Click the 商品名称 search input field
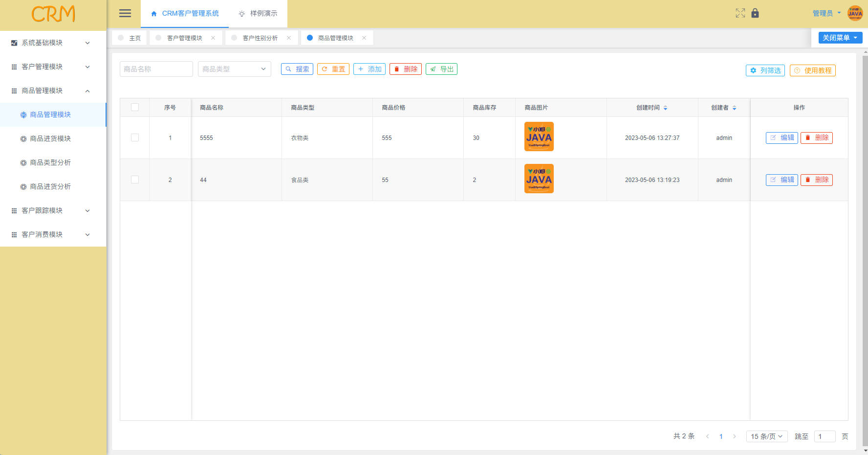The width and height of the screenshot is (868, 455). [x=156, y=69]
